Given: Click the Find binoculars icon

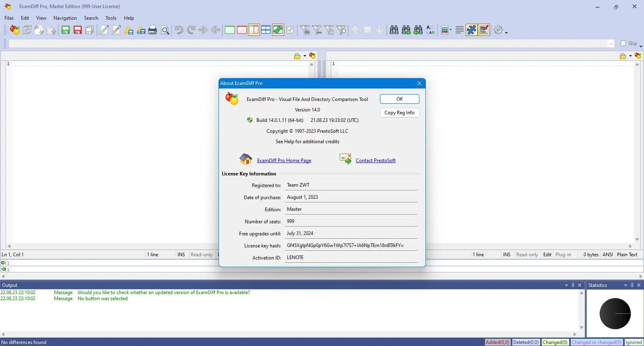Looking at the screenshot, I should (x=394, y=30).
